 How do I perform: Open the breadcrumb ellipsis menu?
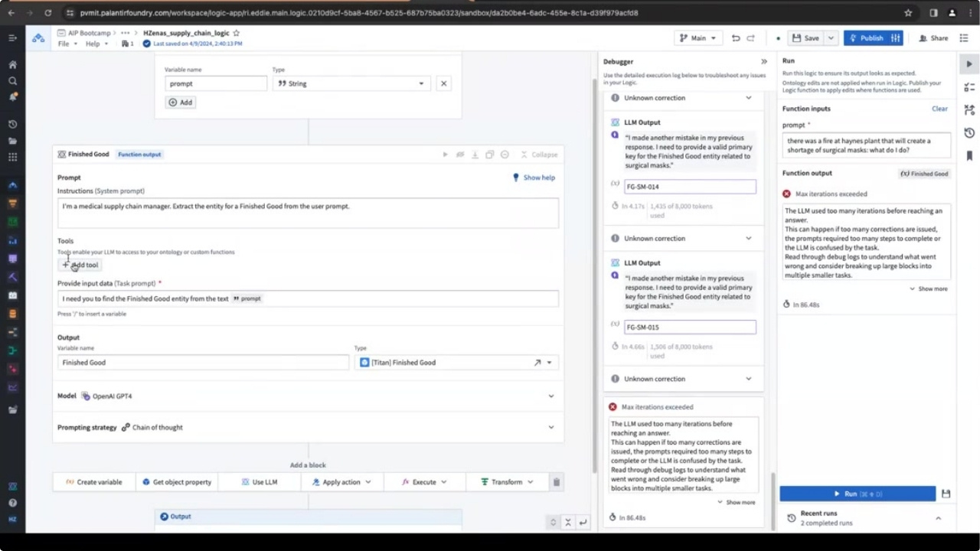tap(125, 33)
